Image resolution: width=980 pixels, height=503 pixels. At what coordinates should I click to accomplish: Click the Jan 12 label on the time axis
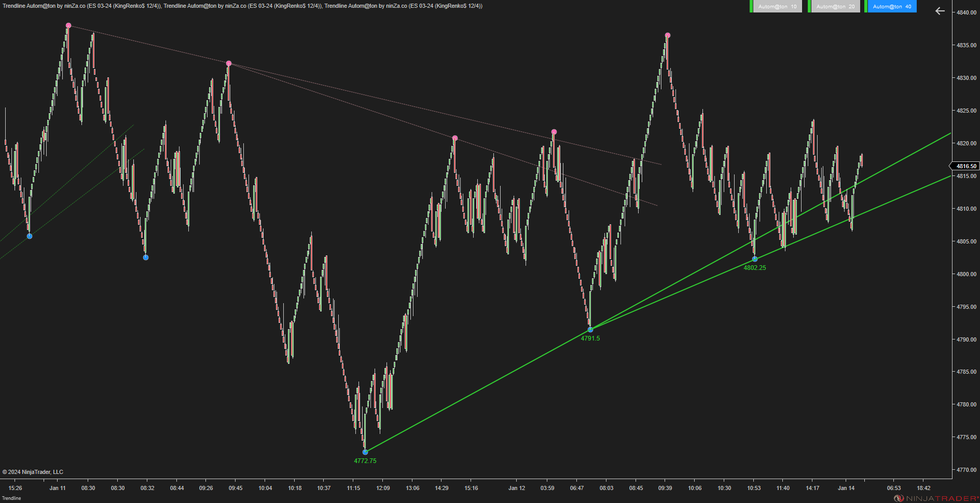[x=516, y=488]
